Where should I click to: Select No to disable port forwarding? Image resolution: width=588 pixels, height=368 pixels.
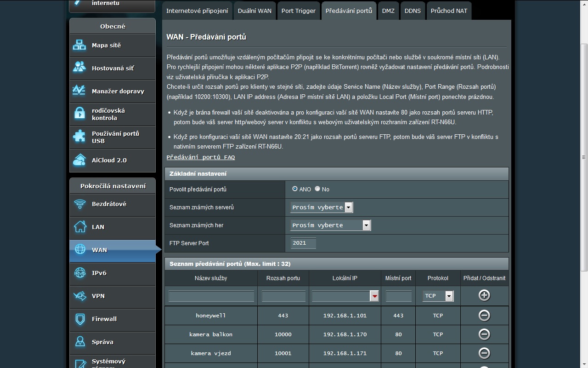click(x=317, y=189)
